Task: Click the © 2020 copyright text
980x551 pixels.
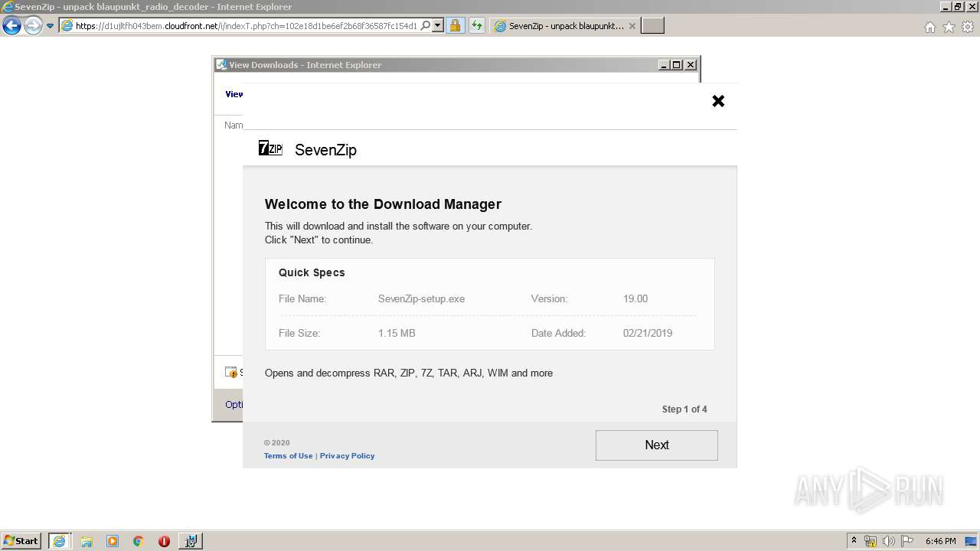Action: click(277, 442)
